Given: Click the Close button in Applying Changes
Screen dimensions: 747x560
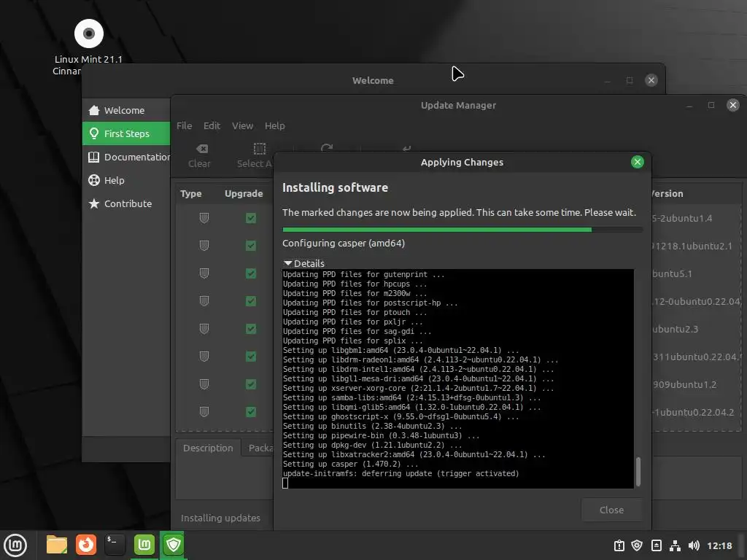Looking at the screenshot, I should (x=612, y=510).
